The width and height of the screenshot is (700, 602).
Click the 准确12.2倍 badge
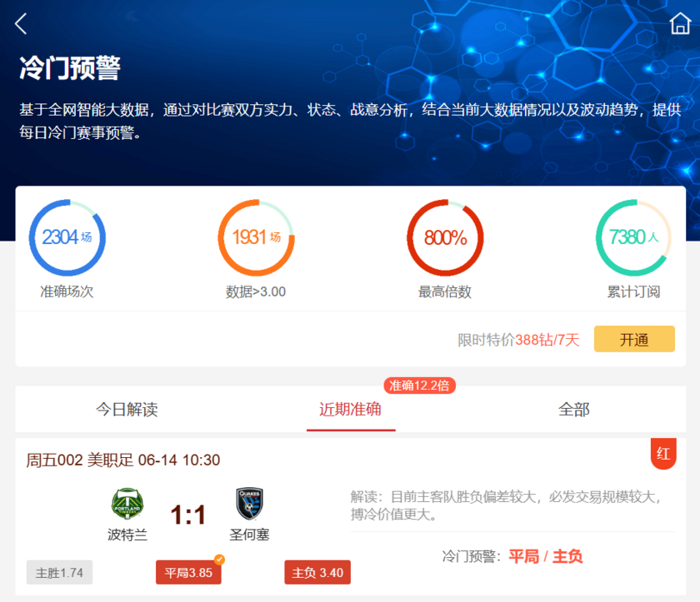point(420,386)
